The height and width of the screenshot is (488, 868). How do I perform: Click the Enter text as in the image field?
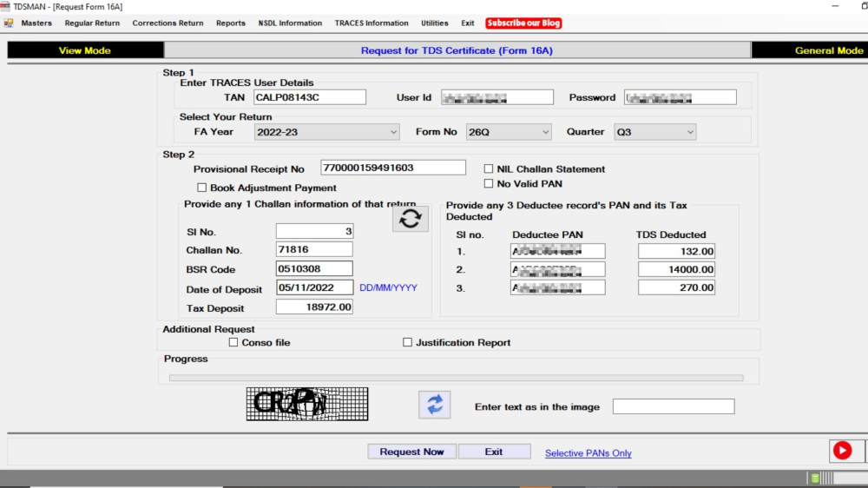674,406
